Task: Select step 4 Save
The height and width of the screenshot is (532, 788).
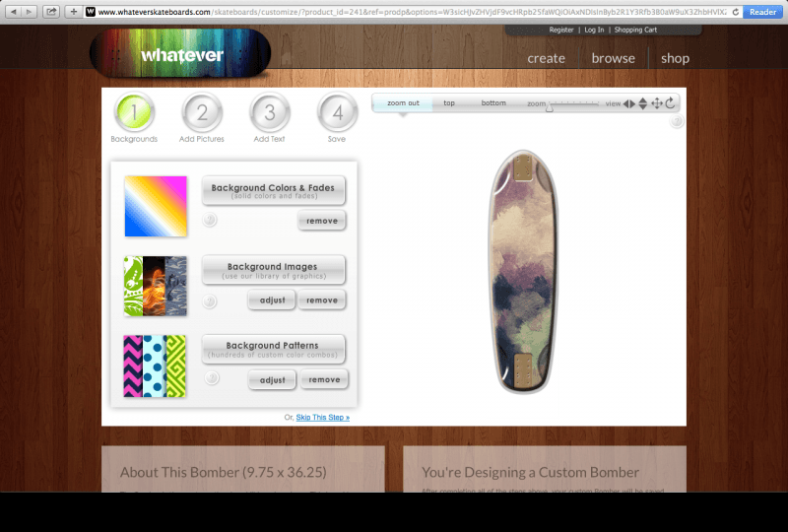Action: 337,113
